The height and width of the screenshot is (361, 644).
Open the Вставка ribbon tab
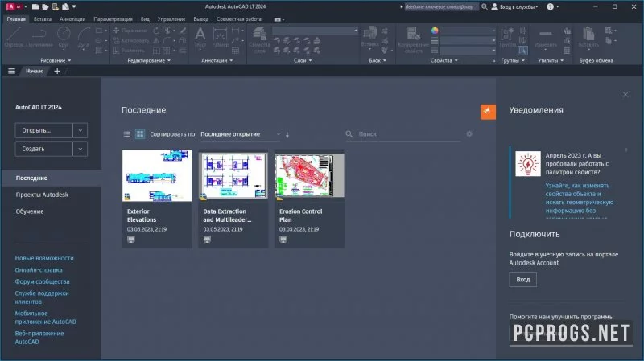pyautogui.click(x=43, y=18)
